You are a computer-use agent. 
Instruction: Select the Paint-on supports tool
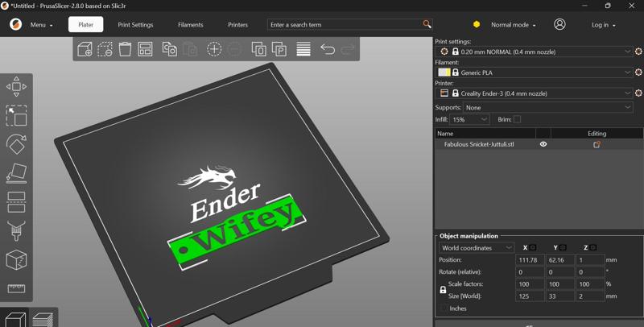pos(16,231)
